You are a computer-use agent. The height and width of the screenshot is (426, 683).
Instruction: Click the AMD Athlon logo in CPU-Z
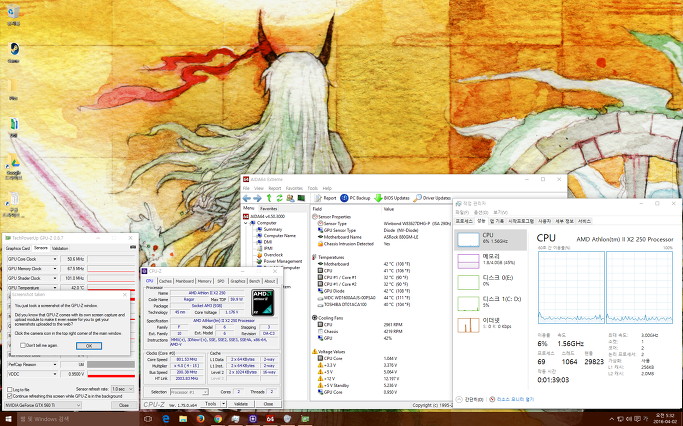click(263, 302)
